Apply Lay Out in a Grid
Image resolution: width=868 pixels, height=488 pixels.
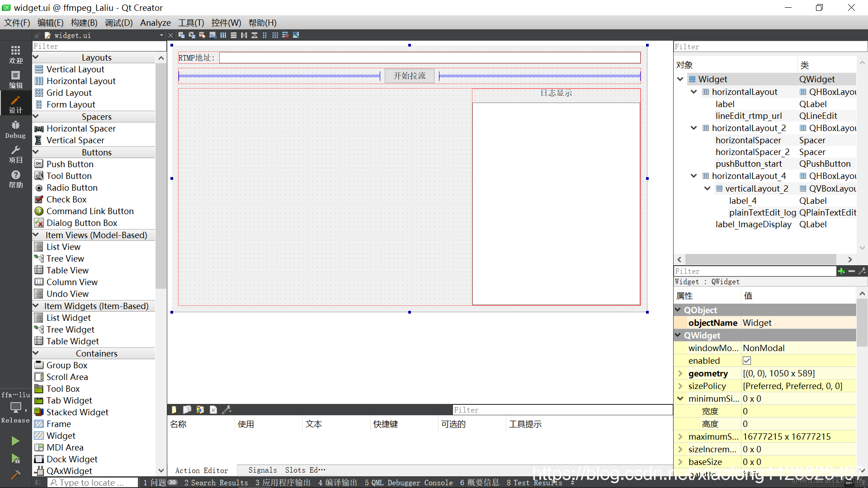[x=275, y=35]
